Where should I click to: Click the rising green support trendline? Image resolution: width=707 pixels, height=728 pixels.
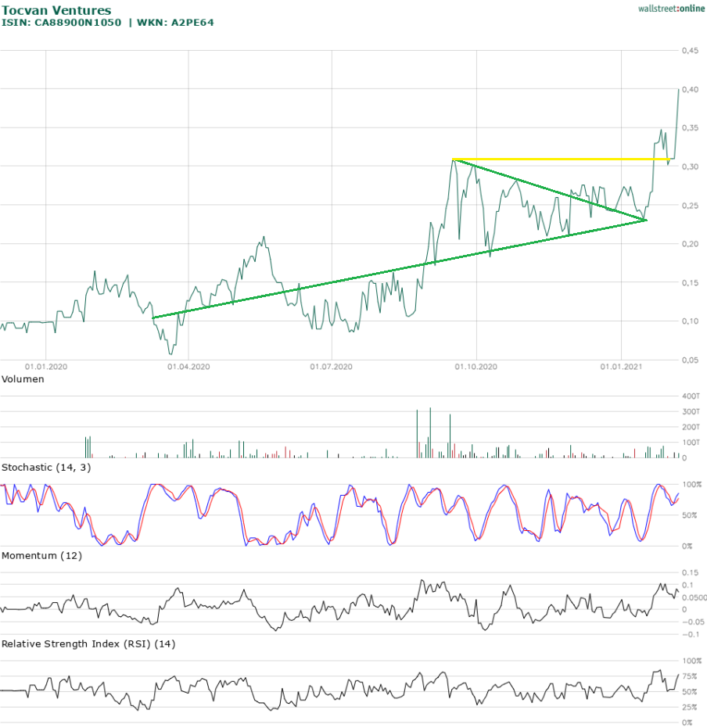399,269
